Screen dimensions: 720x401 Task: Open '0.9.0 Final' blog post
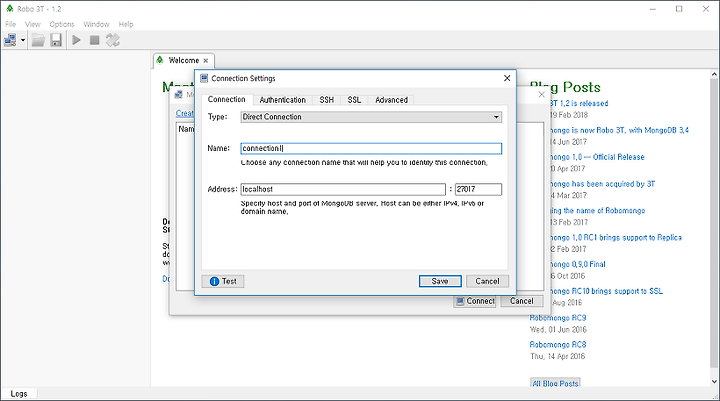click(x=577, y=264)
